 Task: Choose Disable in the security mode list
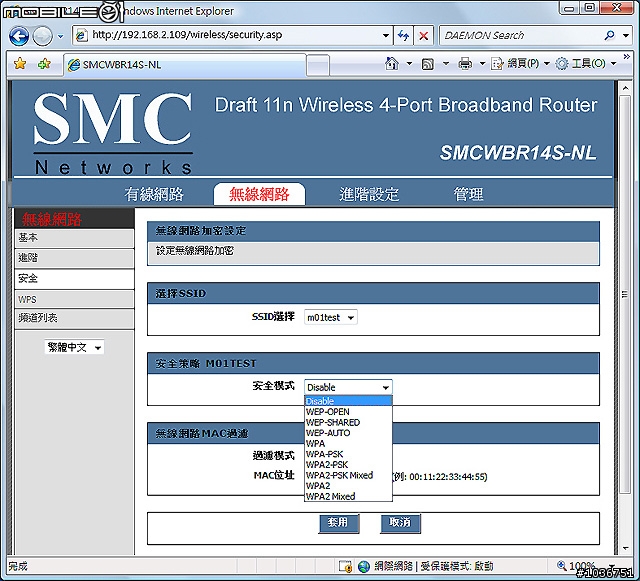[348, 401]
